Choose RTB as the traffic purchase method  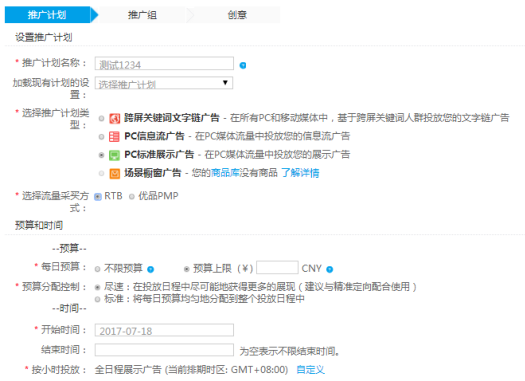[97, 197]
